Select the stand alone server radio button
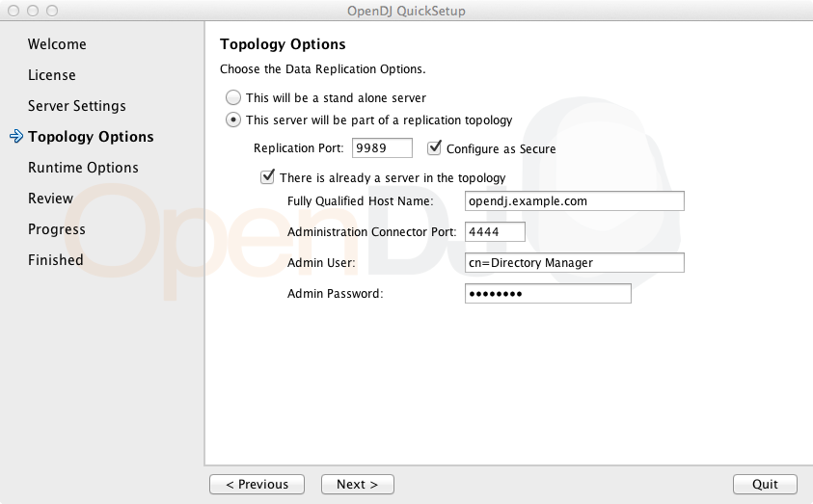Image resolution: width=813 pixels, height=504 pixels. (233, 97)
